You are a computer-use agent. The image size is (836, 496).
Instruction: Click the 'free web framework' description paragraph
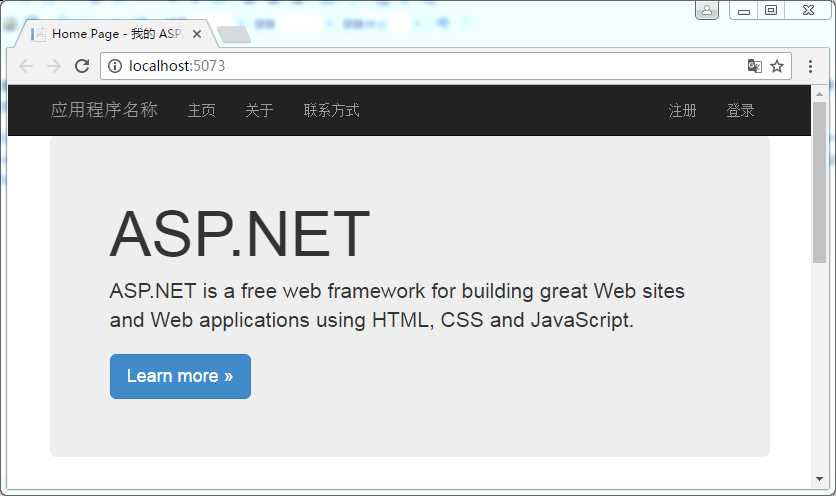(x=397, y=306)
